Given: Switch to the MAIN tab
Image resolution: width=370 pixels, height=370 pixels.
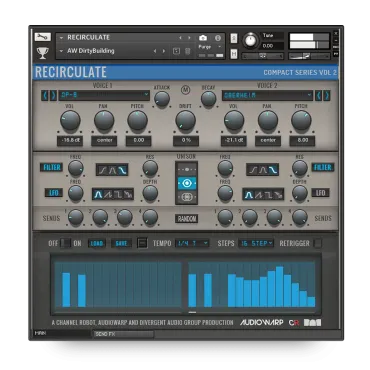Looking at the screenshot, I should 62,333.
